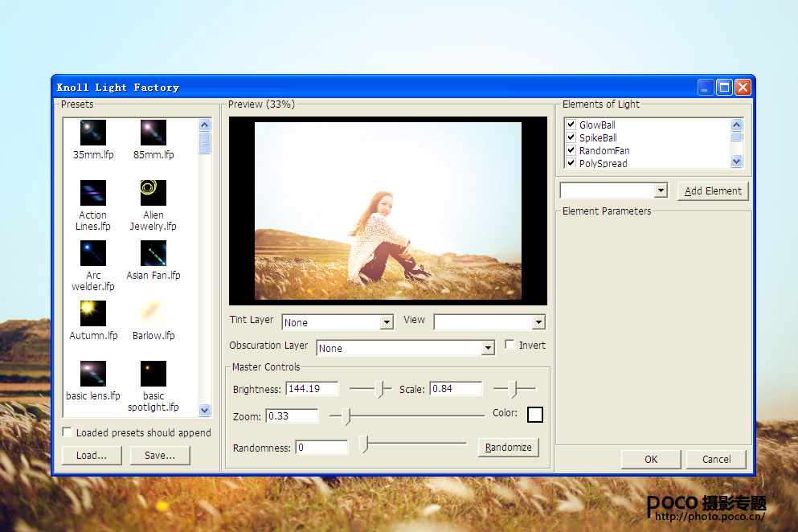This screenshot has width=798, height=532.
Task: Toggle the GlowBall element checkbox
Action: (x=571, y=125)
